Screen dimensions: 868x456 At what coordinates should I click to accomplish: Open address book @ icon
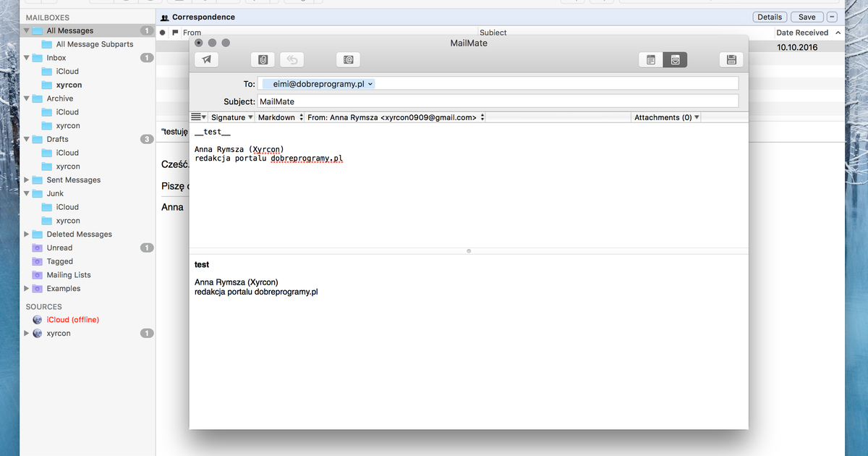pyautogui.click(x=348, y=60)
